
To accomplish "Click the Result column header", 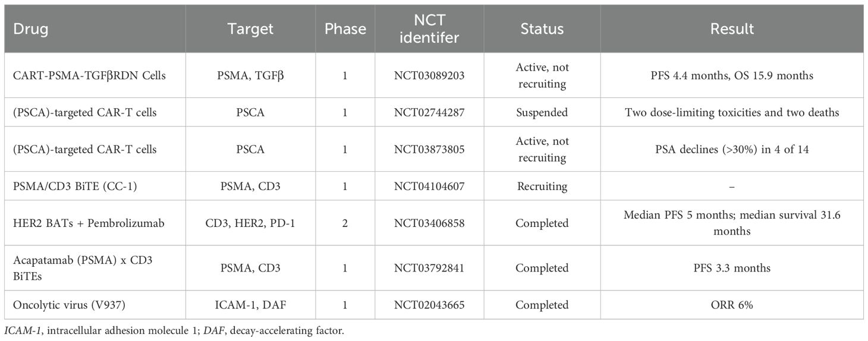I will pyautogui.click(x=732, y=29).
